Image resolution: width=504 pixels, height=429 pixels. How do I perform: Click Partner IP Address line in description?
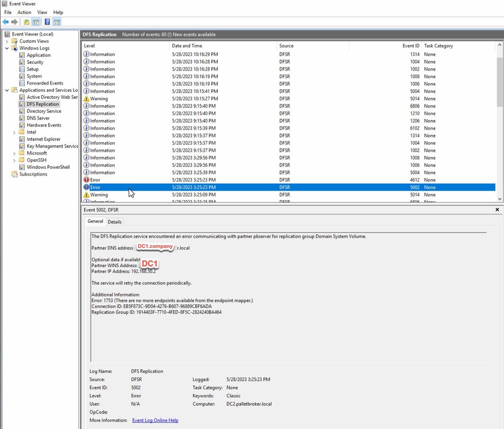pos(124,271)
